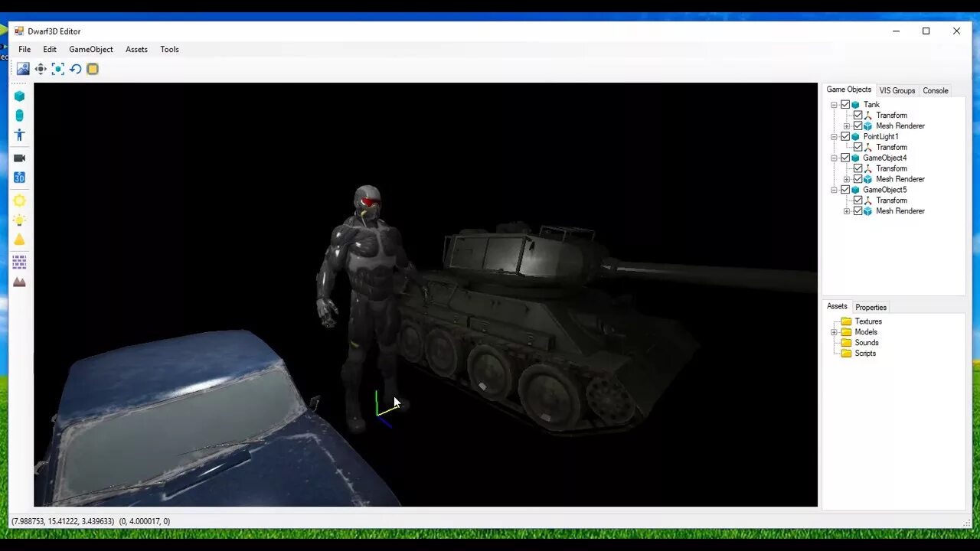Screen dimensions: 980x551
Task: Uncheck the GameObject5 checkbox
Action: pos(845,190)
